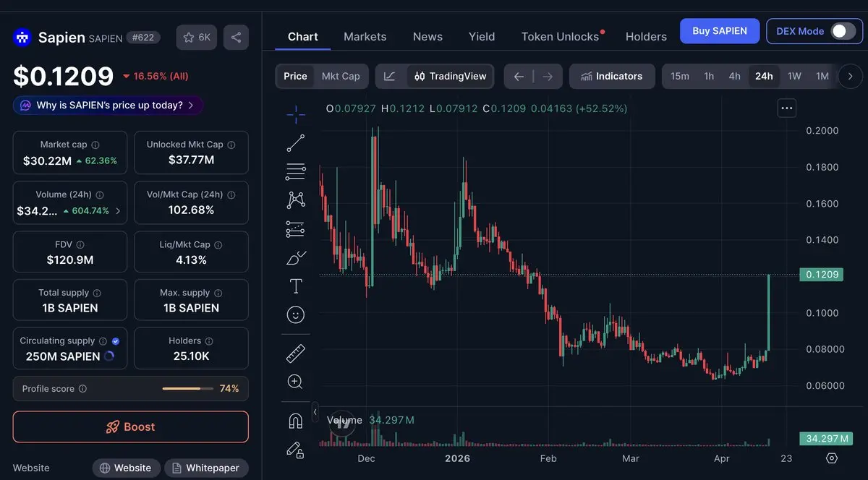This screenshot has height=480, width=868.
Task: Open the Yield tab
Action: pos(482,36)
